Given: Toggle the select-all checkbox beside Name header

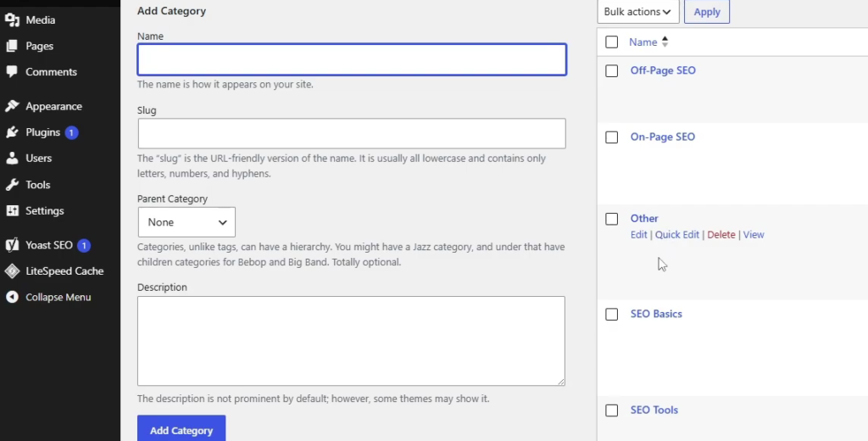Looking at the screenshot, I should click(x=611, y=42).
